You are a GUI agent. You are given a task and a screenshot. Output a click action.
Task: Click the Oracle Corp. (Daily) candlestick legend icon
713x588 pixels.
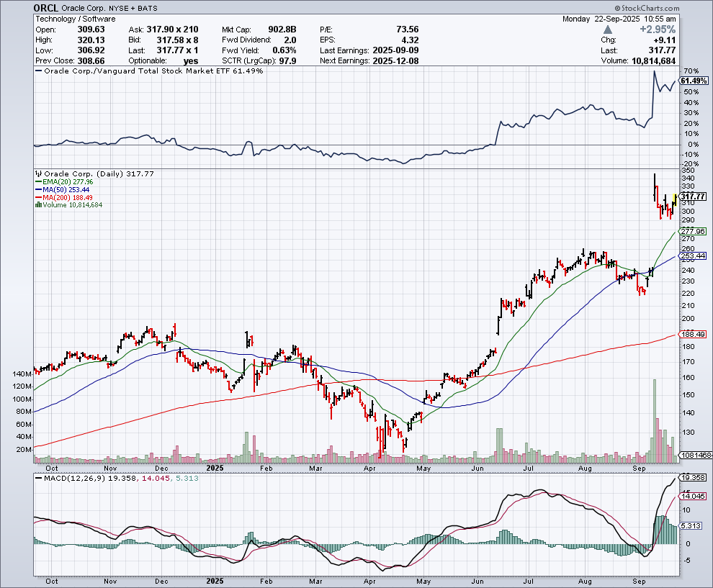tap(37, 174)
